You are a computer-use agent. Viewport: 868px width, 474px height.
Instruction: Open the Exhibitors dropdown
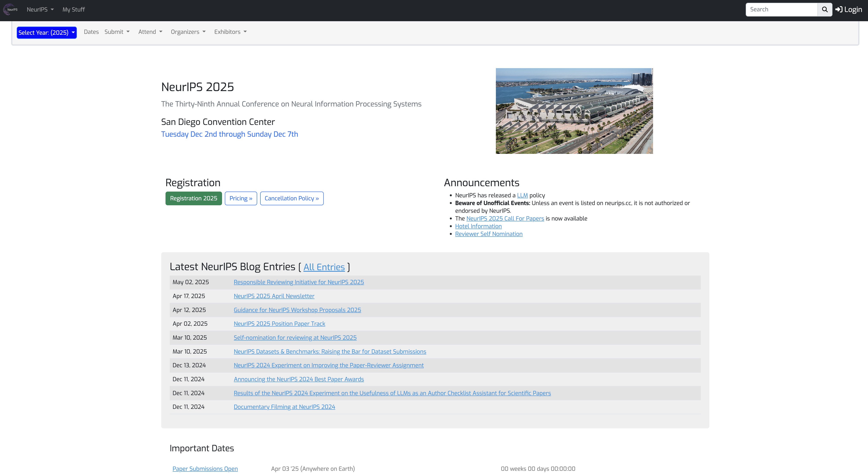coord(230,32)
